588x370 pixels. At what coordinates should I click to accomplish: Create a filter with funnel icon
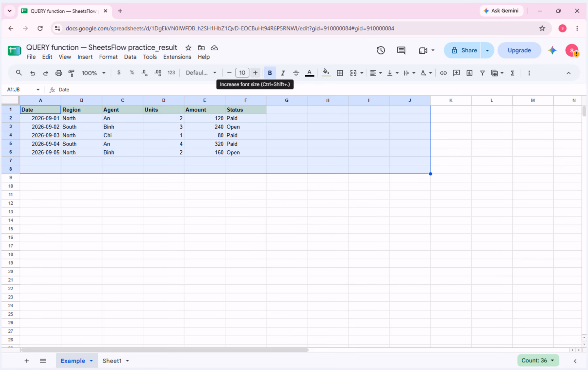(482, 73)
